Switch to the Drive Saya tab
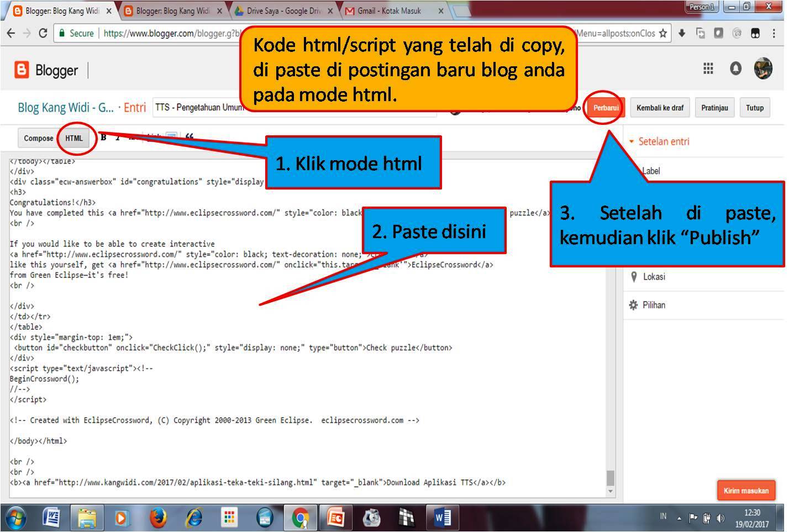 pos(283,10)
